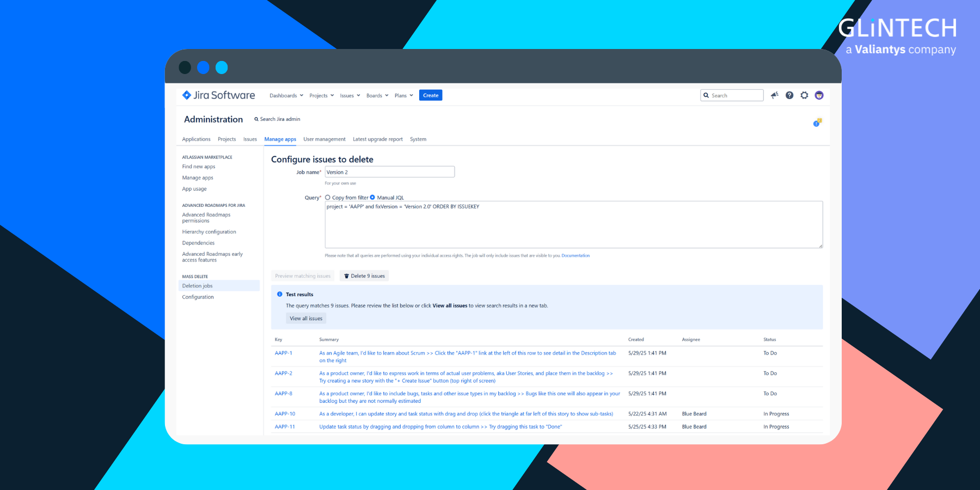Open the user profile avatar

(819, 95)
